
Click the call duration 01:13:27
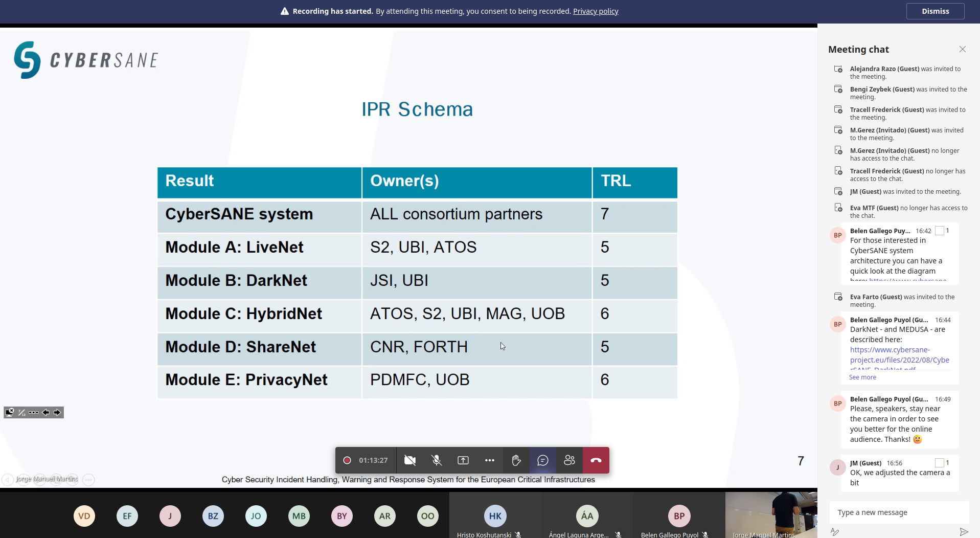373,460
